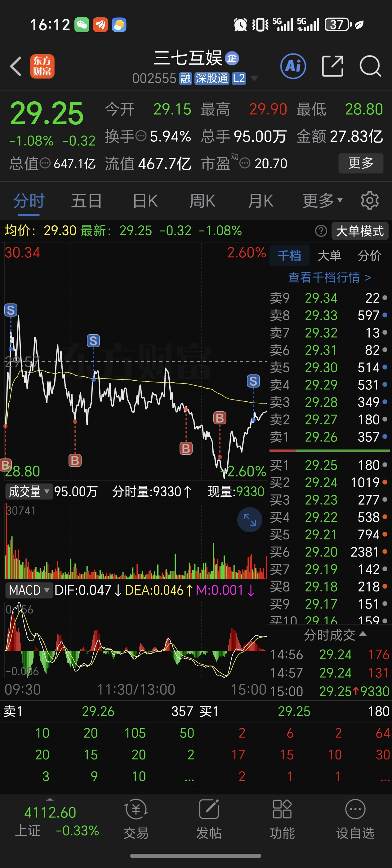Tap the bottom 卖1 29.26 357 queue header
392x868 pixels.
[x=98, y=711]
